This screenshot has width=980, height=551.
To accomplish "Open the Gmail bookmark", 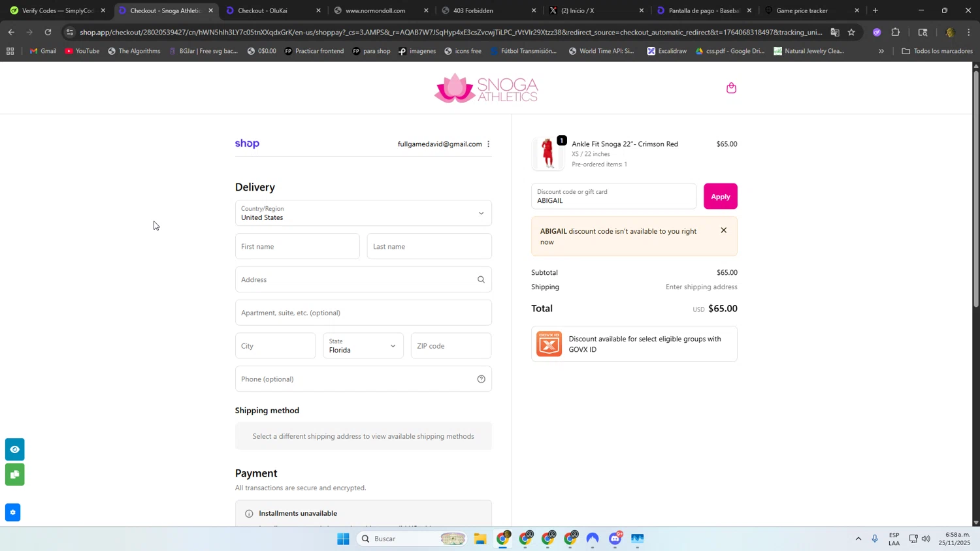I will tap(43, 51).
